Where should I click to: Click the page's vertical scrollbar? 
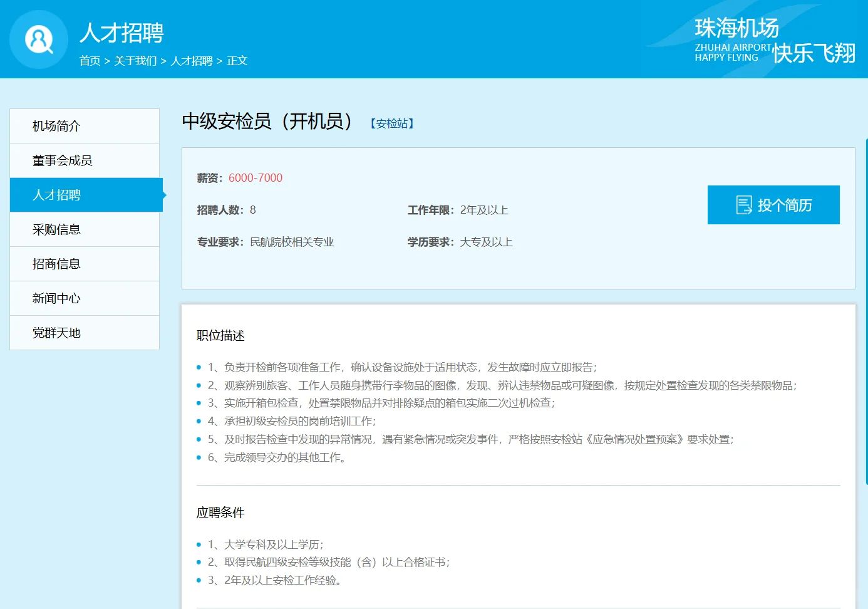click(x=866, y=311)
